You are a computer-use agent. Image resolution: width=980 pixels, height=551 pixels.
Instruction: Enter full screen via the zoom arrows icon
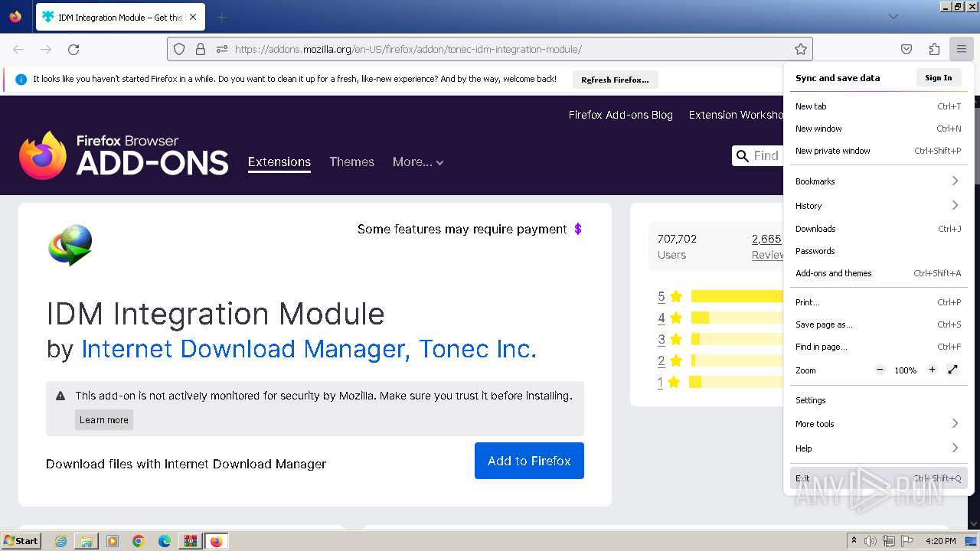pos(953,370)
